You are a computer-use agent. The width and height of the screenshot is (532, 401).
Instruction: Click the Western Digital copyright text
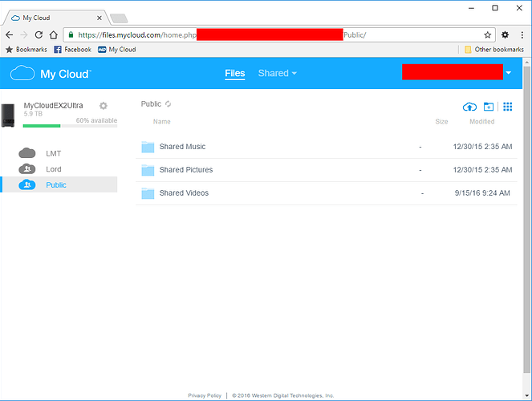pyautogui.click(x=283, y=395)
